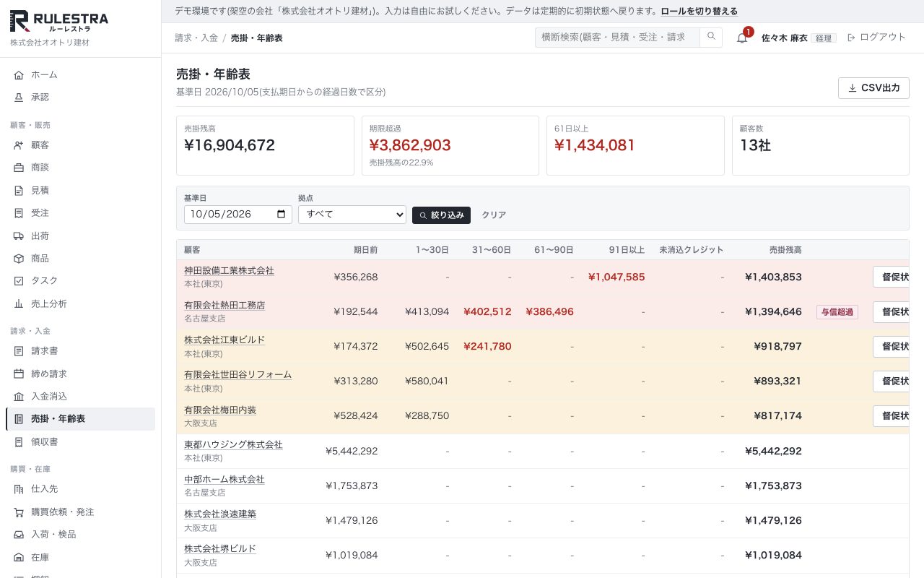Screen dimensions: 924x578
Task: Click the 入荷・検品 inbox icon
Action: (x=19, y=534)
